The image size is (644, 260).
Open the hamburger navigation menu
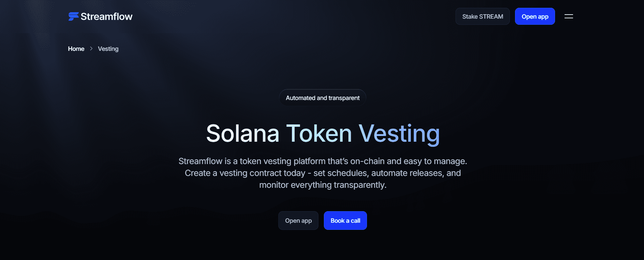(569, 16)
